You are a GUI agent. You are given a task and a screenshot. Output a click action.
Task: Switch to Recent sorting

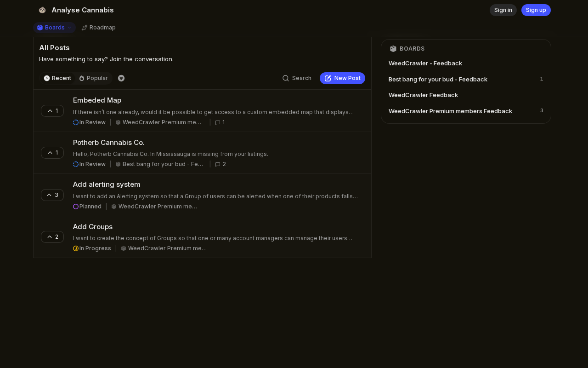point(57,78)
